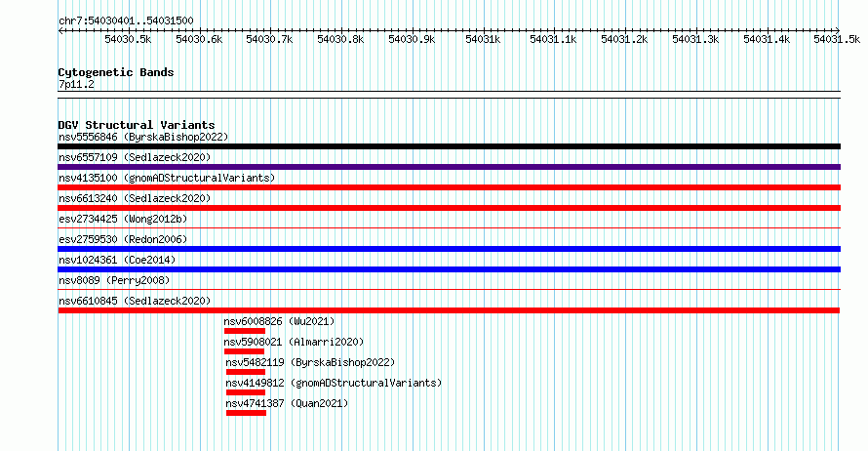Select the blue esv2759530 variant bar
This screenshot has width=868, height=451.
click(x=449, y=249)
